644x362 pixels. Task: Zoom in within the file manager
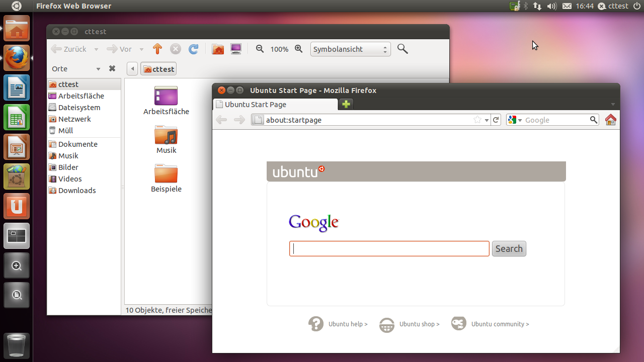tap(299, 49)
